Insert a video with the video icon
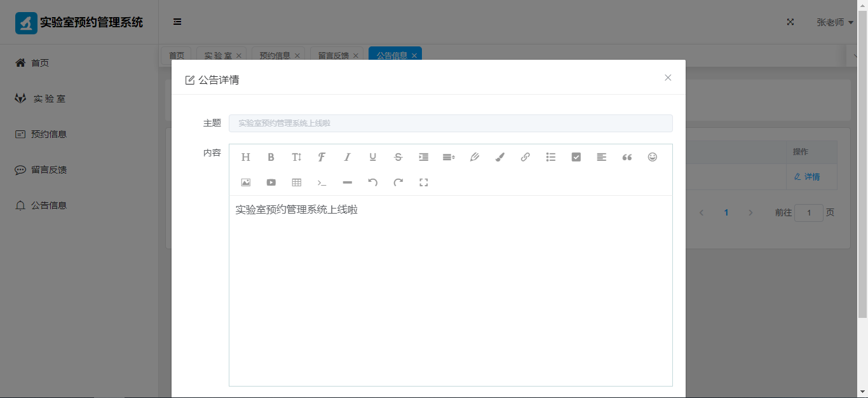The height and width of the screenshot is (398, 868). click(x=271, y=182)
